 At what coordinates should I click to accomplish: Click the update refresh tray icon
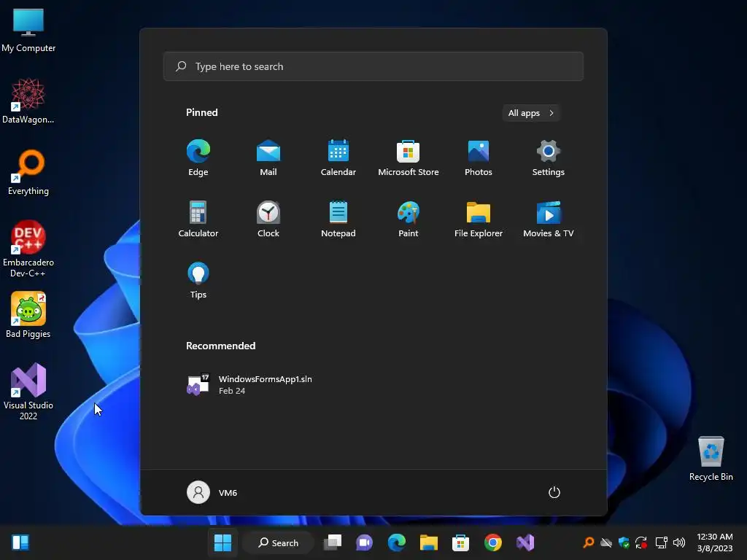(641, 542)
